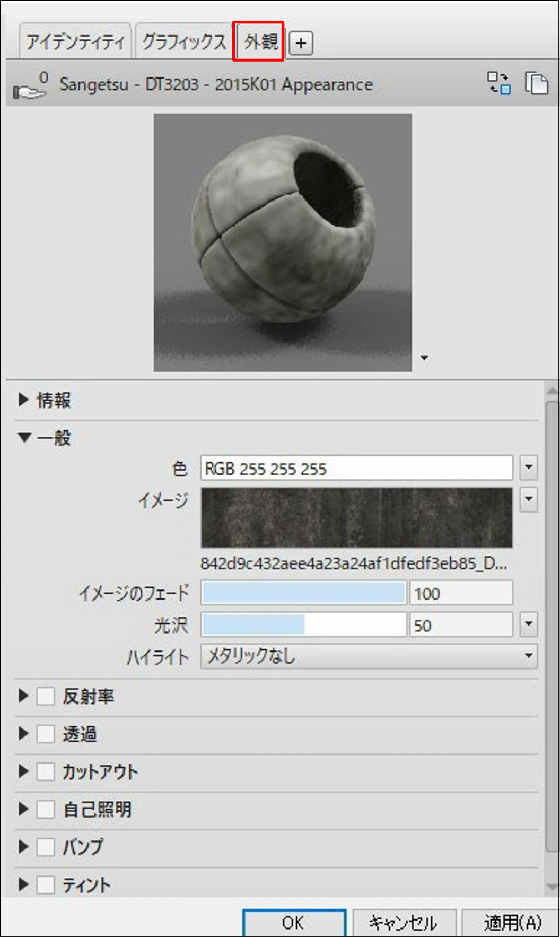The image size is (560, 937).
Task: Enable the ティント checkbox
Action: click(46, 884)
